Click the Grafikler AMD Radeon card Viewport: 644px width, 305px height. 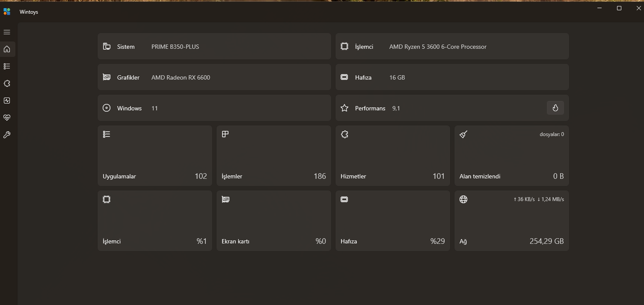coord(214,77)
